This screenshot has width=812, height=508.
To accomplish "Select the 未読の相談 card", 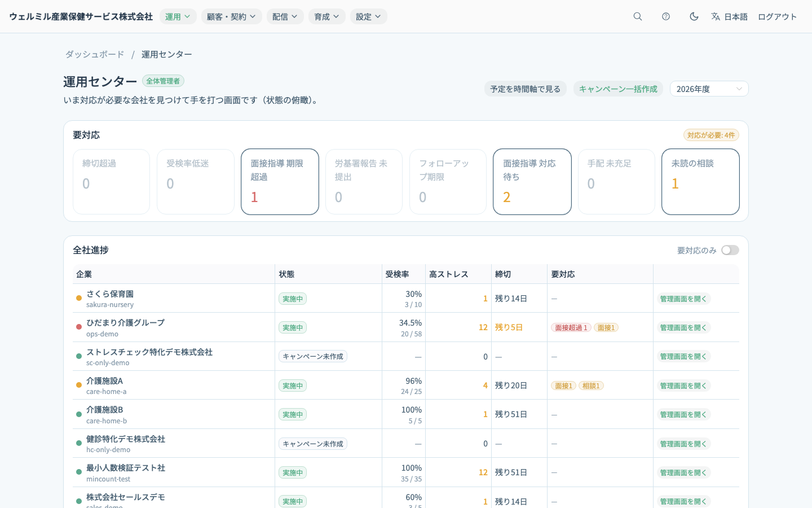I will [701, 182].
